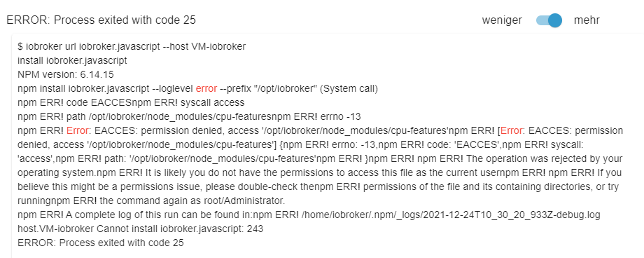644x258 pixels.
Task: Click the "NPM version: 6.14.15" line
Action: coord(66,74)
